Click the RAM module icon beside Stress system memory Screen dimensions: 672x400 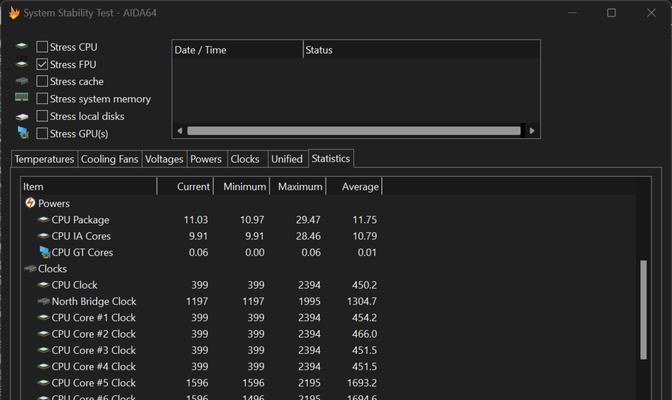click(x=21, y=98)
